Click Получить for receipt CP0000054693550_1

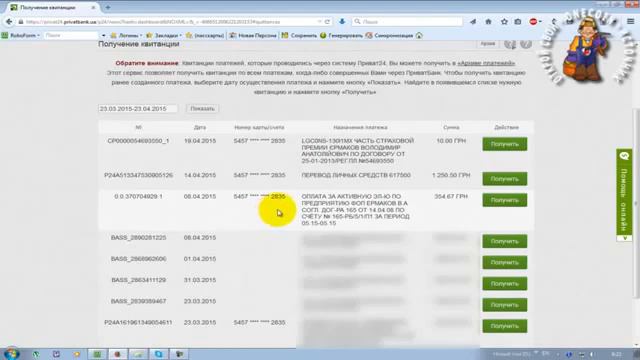[504, 144]
